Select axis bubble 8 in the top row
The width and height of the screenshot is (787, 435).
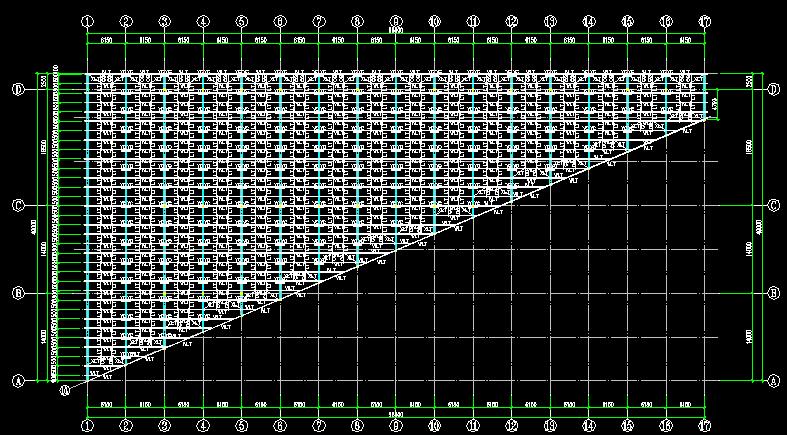coord(357,22)
